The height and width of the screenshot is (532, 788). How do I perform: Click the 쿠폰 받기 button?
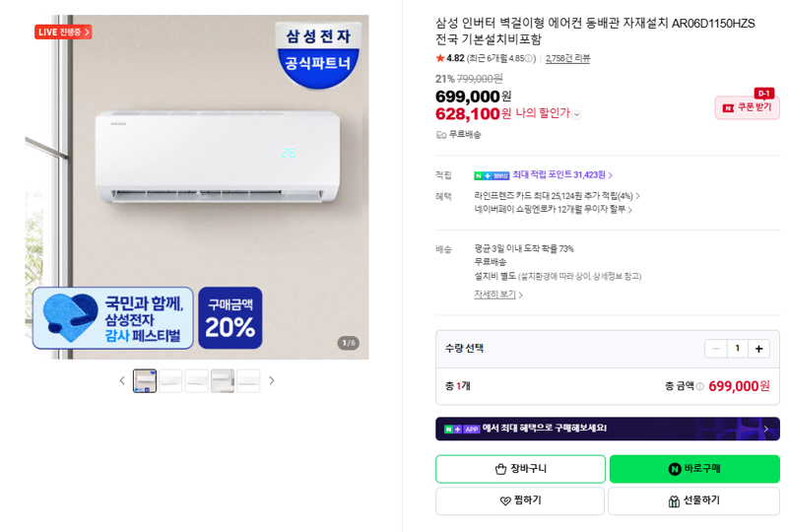(748, 107)
